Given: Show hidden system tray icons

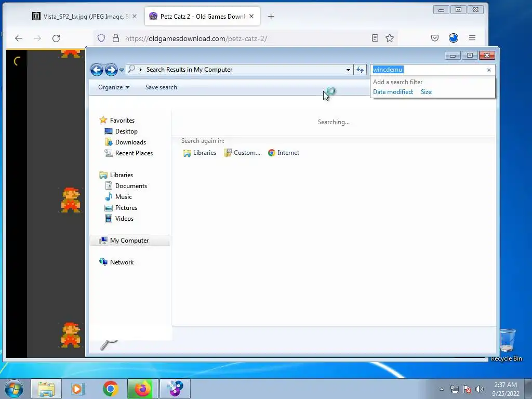Looking at the screenshot, I should pyautogui.click(x=442, y=389).
